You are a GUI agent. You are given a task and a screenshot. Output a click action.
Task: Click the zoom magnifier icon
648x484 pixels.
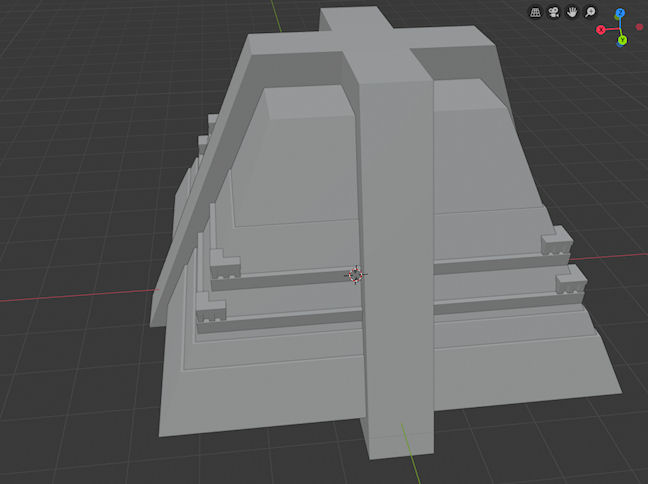[591, 12]
